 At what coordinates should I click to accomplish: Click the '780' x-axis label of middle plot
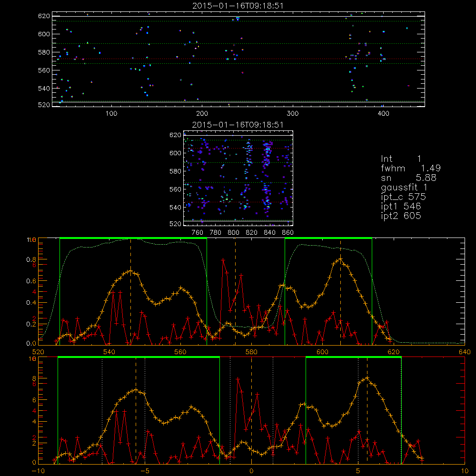(216, 233)
